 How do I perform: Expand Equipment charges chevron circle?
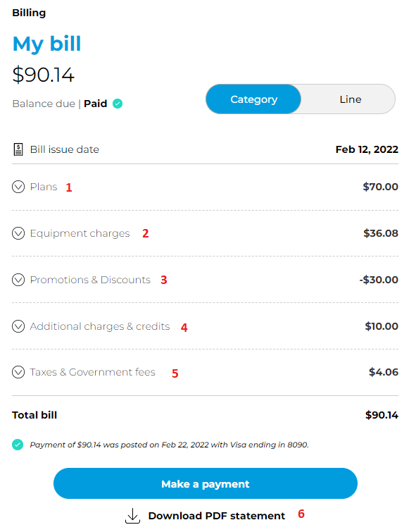[x=18, y=233]
